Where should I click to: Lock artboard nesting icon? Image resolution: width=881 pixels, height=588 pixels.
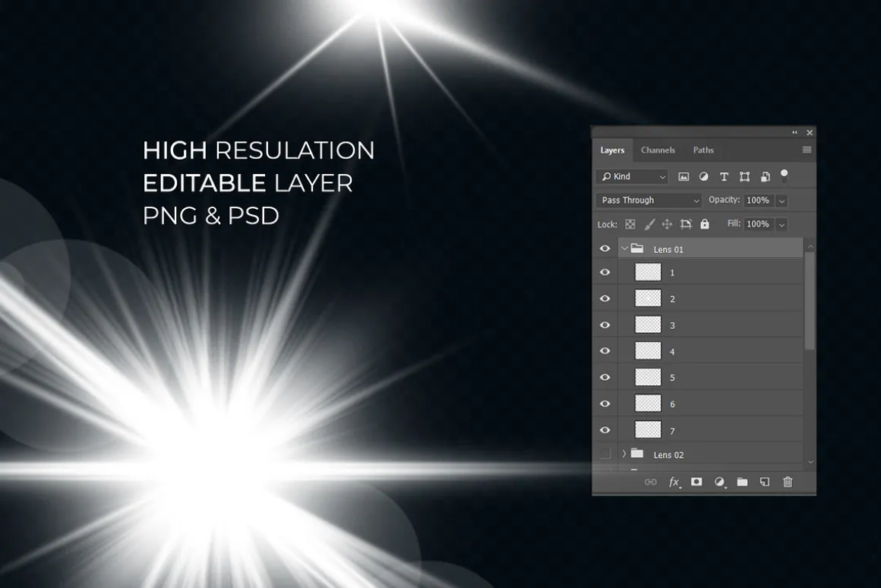(x=686, y=224)
